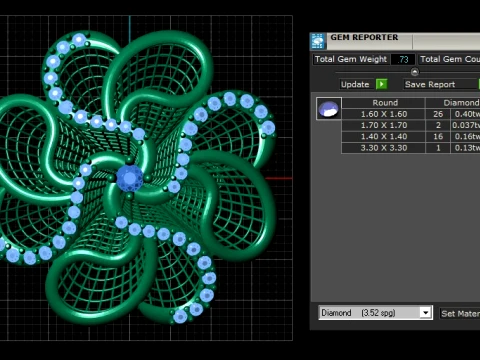The width and height of the screenshot is (480, 360).
Task: Click the Gem Reporter panel icon
Action: pos(318,42)
